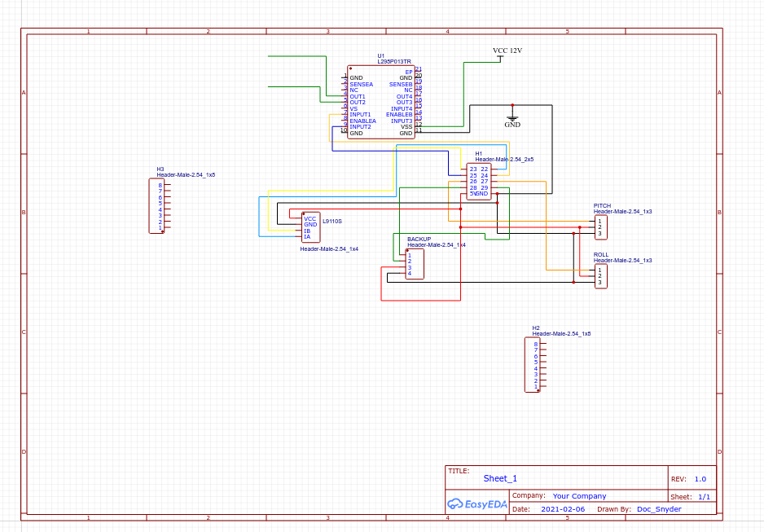764x532 pixels.
Task: Click the 'Your Company' company field
Action: [x=579, y=496]
